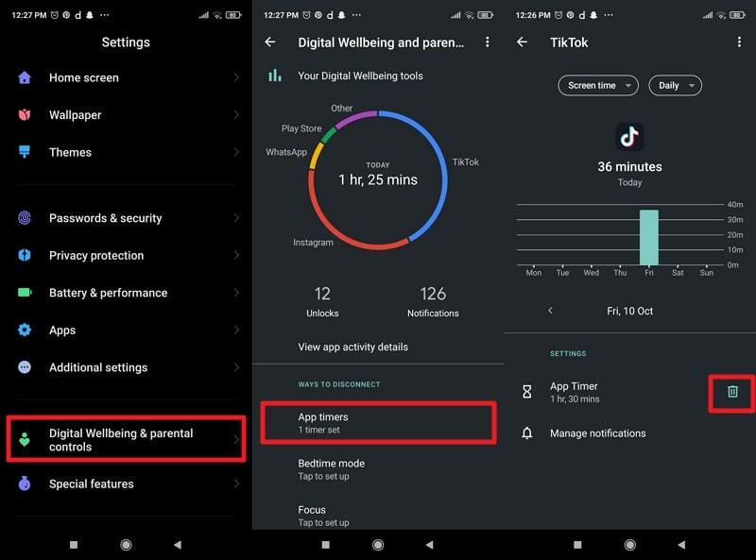The width and height of the screenshot is (756, 560).
Task: Click the Digital Wellbeing bar chart icon
Action: tap(275, 76)
